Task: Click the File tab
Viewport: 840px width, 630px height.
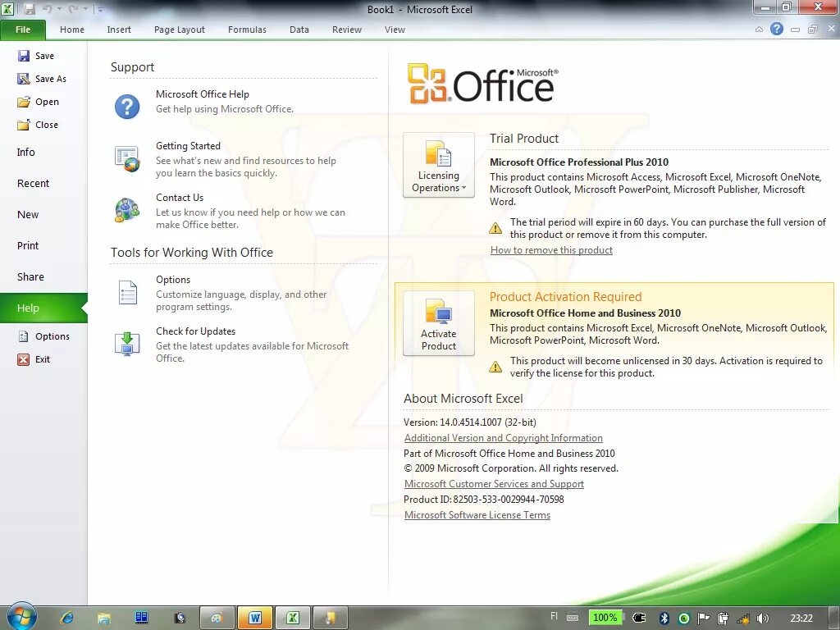Action: pos(23,30)
